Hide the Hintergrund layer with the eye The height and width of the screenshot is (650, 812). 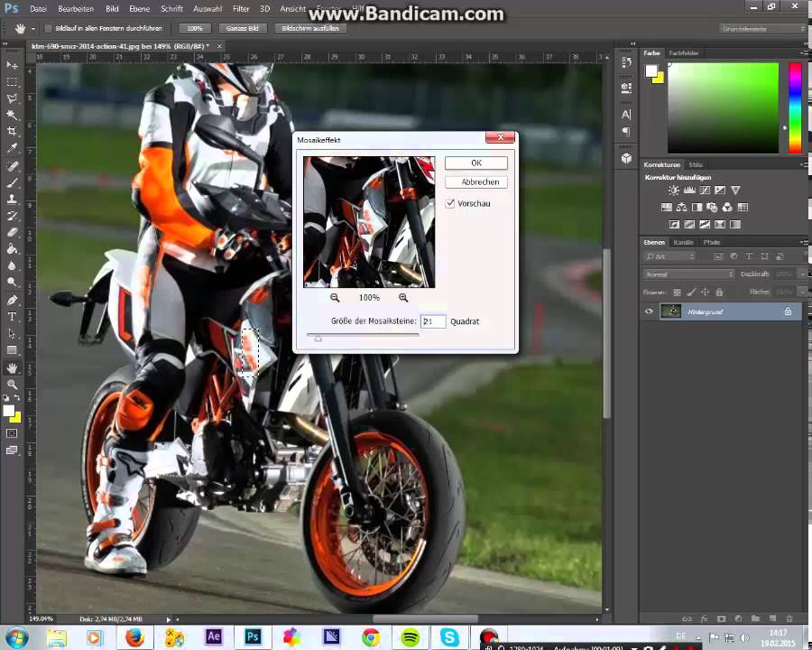[x=649, y=311]
